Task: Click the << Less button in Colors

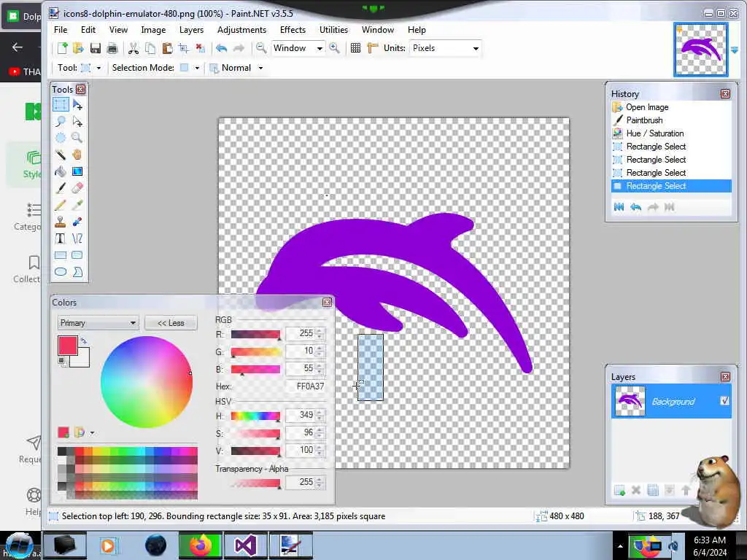Action: pos(171,323)
